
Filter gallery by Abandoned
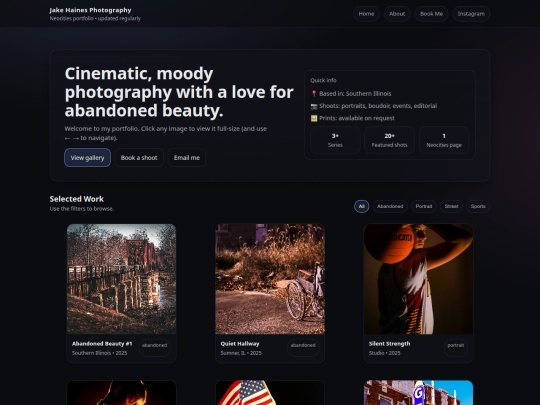pos(390,206)
